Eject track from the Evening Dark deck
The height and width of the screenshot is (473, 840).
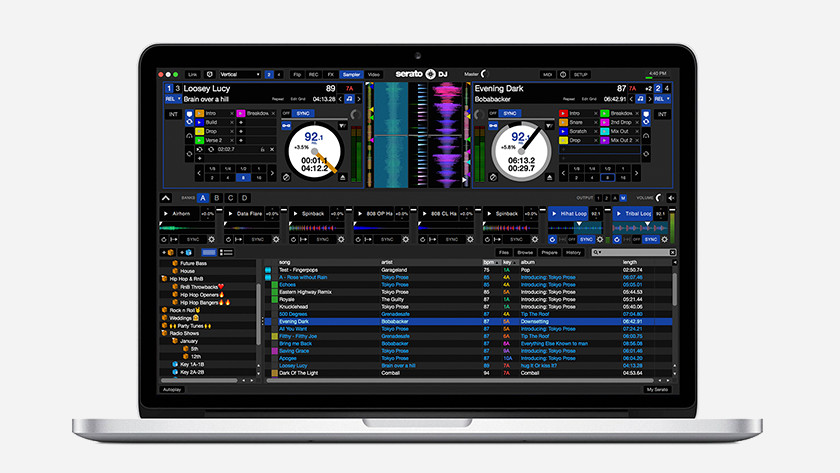549,177
